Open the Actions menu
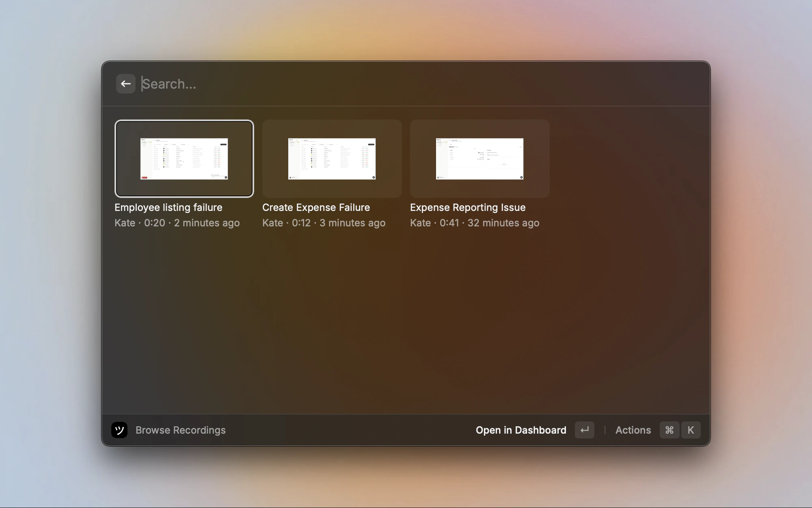This screenshot has width=812, height=508. coord(633,430)
